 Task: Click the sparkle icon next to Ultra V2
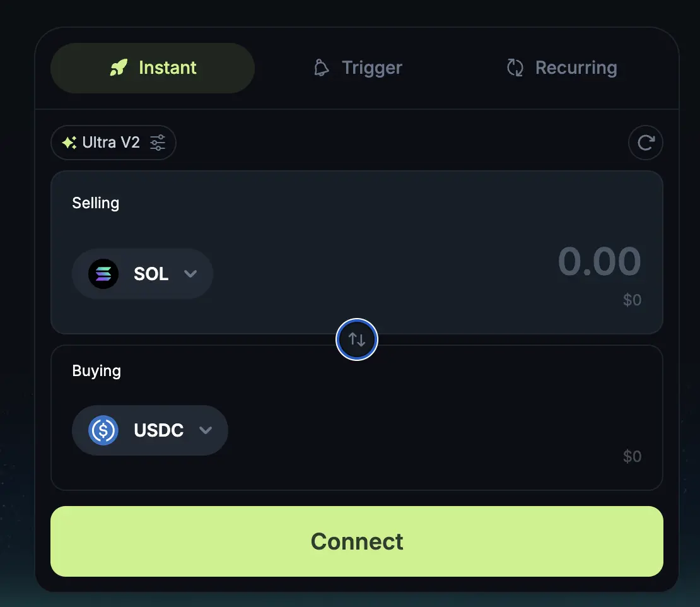coord(69,143)
